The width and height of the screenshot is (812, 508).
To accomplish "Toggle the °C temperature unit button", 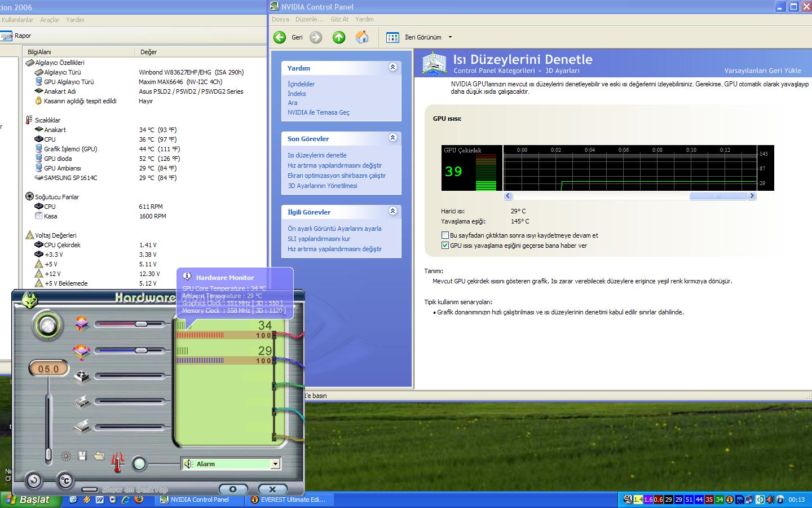I will coord(65,481).
